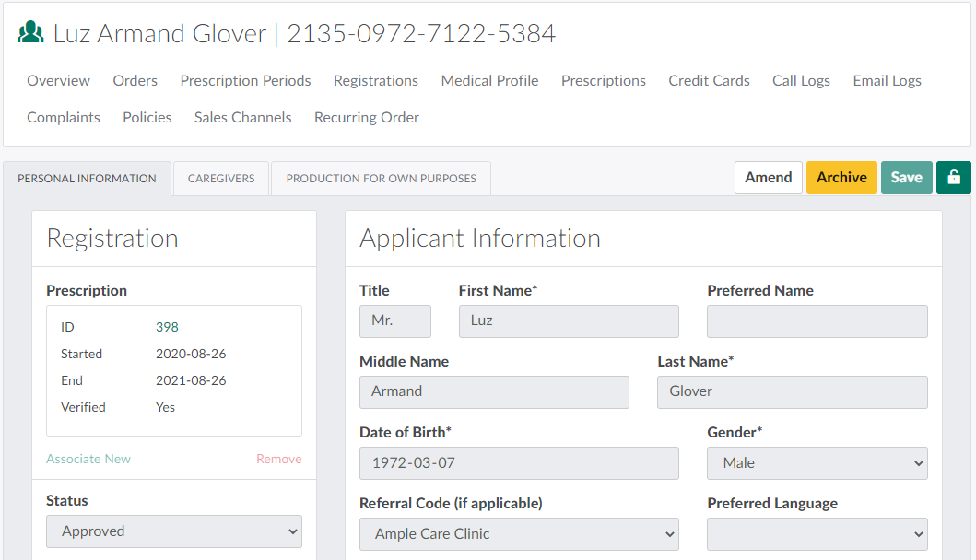The height and width of the screenshot is (560, 976).
Task: Open the Status dropdown showing Approved
Action: coord(174,531)
